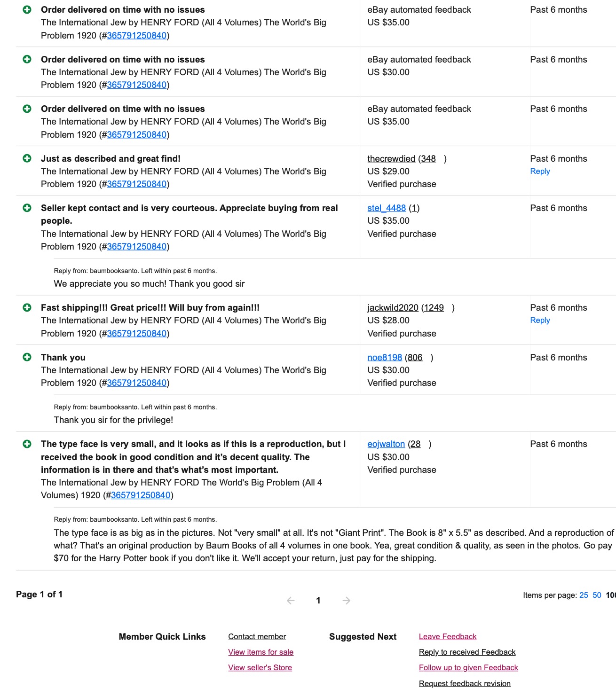Open eojwalton member profile link
Image resolution: width=616 pixels, height=689 pixels.
tap(386, 444)
